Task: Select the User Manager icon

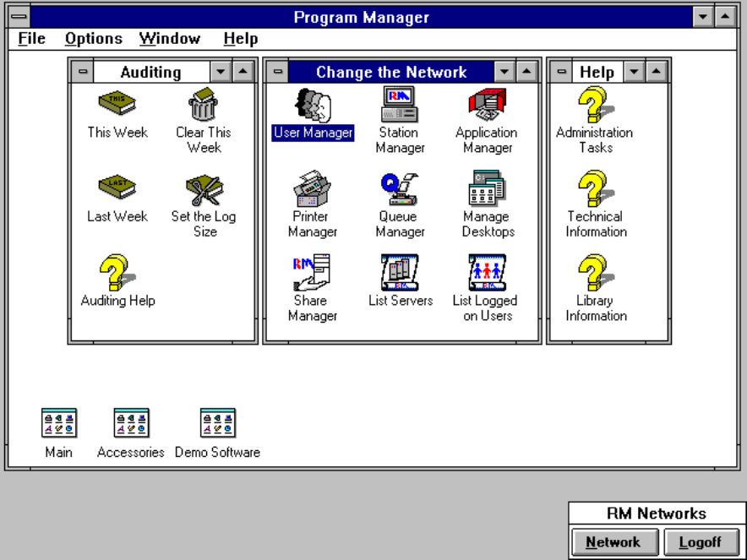Action: click(313, 106)
